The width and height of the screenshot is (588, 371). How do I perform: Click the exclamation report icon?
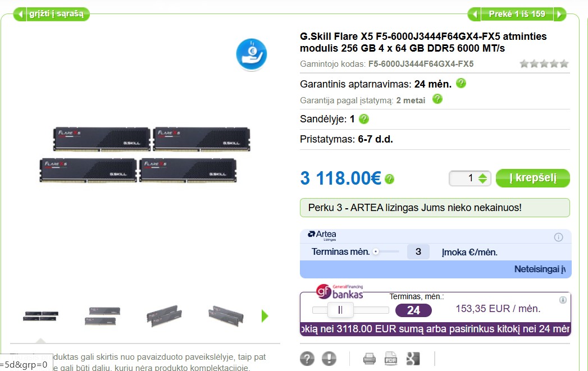tap(329, 359)
